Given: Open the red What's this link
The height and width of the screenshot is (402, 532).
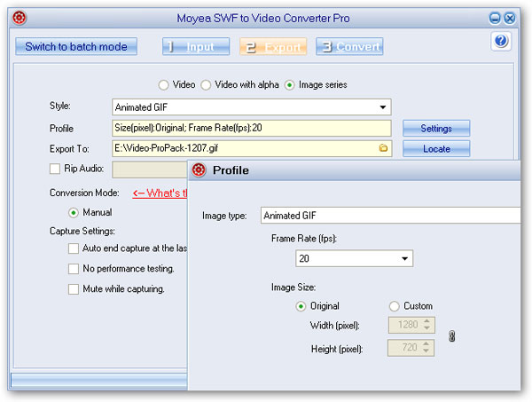Looking at the screenshot, I should 160,193.
